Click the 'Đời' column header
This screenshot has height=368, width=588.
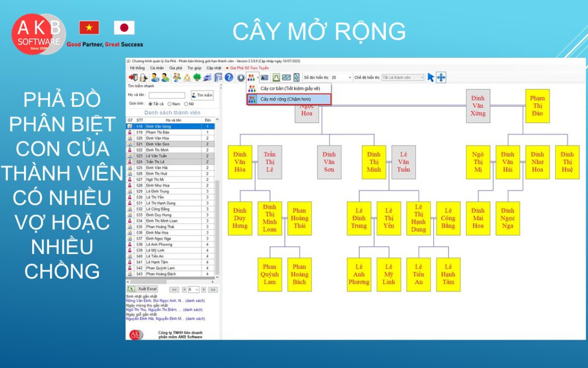point(208,120)
